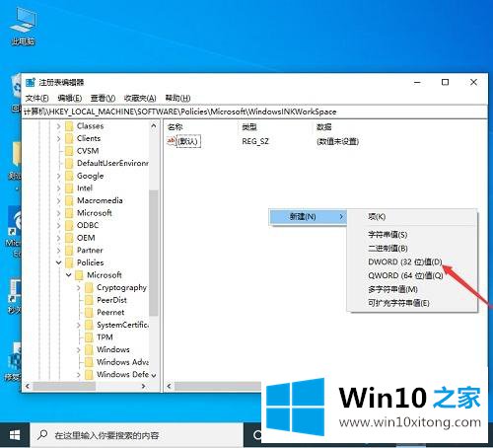Maximize the Registry Editor window
The image size is (493, 448).
click(445, 82)
